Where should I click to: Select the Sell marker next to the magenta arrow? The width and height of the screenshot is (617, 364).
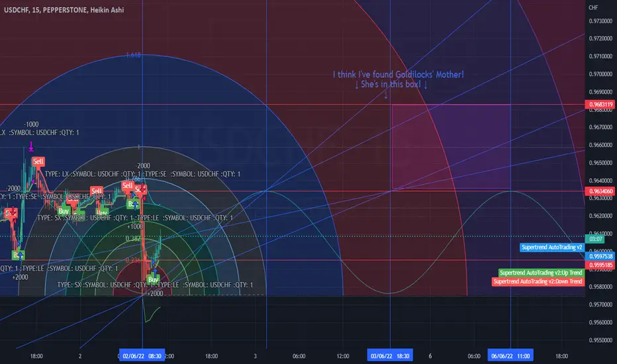tap(38, 161)
